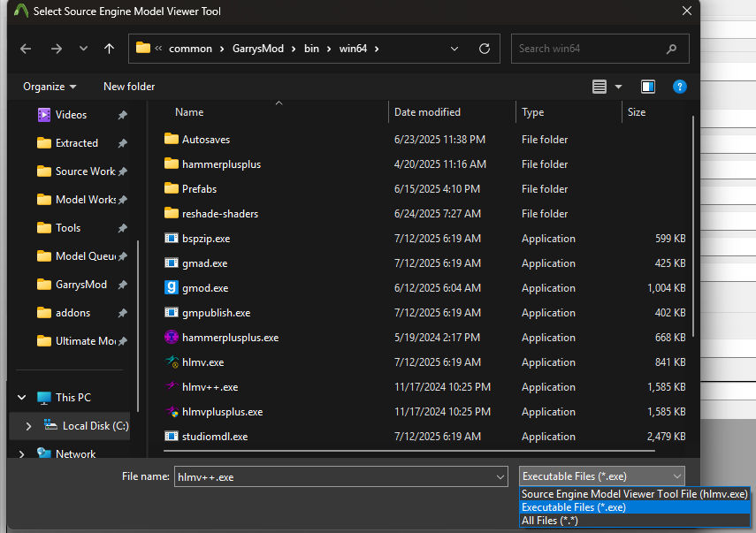This screenshot has height=533, width=756.
Task: Choose Executable Files (*.exe) from dropdown list
Action: coord(635,507)
